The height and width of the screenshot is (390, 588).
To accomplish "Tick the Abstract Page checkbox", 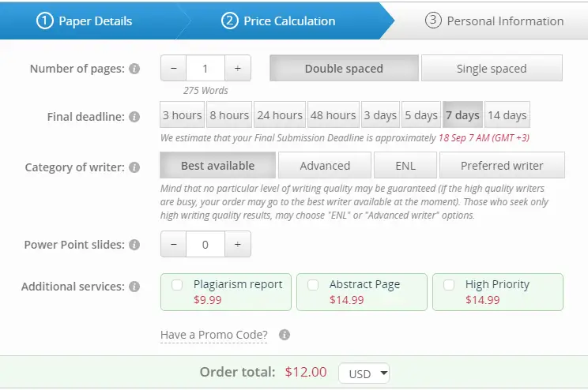I will (x=313, y=284).
